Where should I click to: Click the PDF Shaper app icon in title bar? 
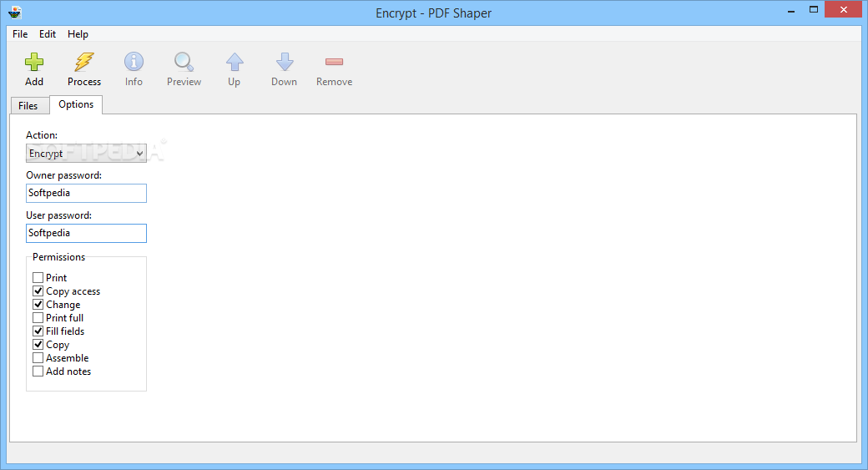[16, 13]
